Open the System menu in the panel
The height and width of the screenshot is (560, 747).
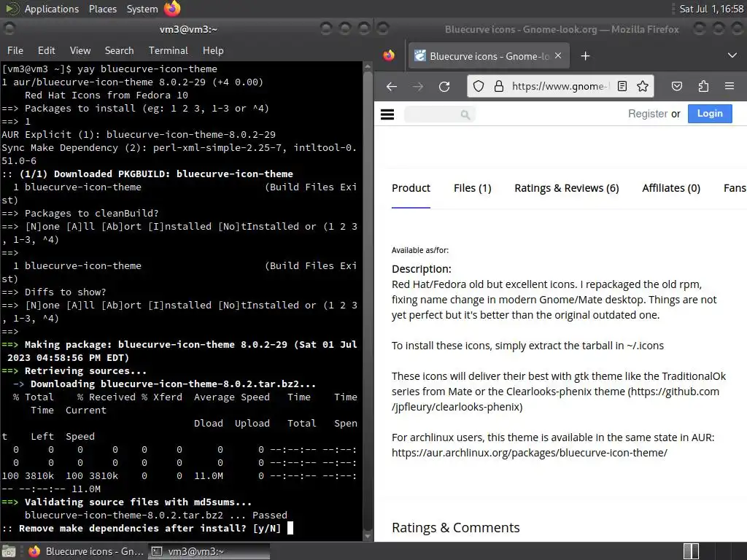[142, 9]
